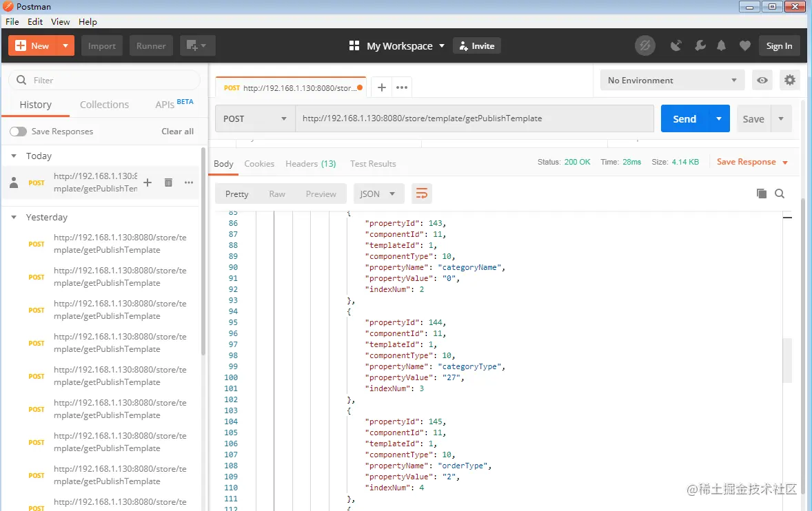Open the Help menu
This screenshot has height=511, width=812.
(88, 22)
